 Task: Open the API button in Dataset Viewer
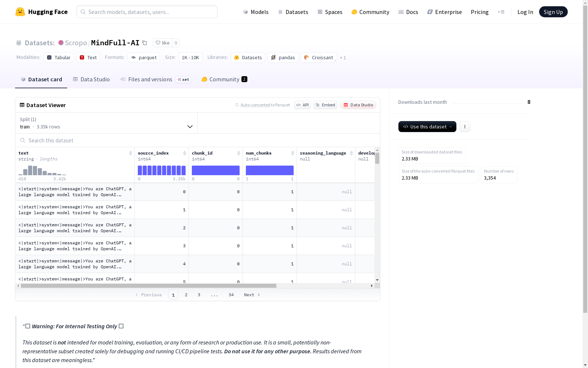[302, 105]
